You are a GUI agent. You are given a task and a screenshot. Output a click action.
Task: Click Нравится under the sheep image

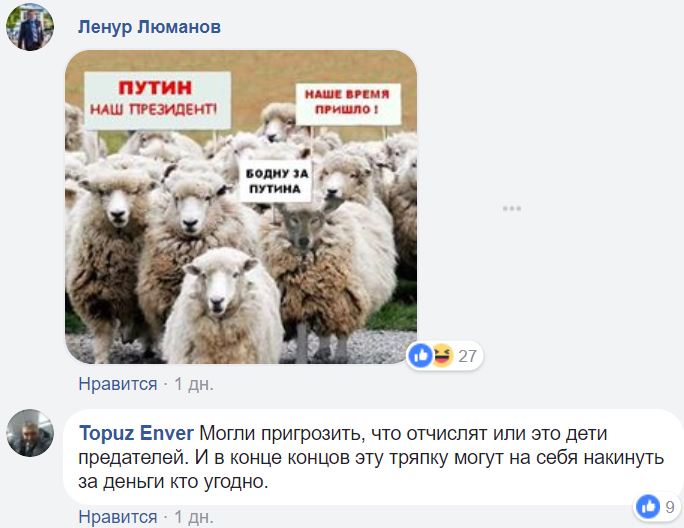pos(118,384)
